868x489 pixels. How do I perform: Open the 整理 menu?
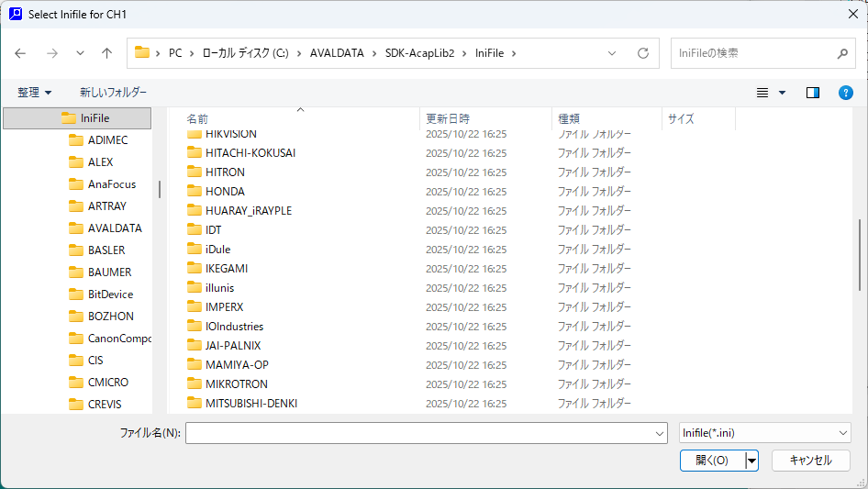coord(35,93)
